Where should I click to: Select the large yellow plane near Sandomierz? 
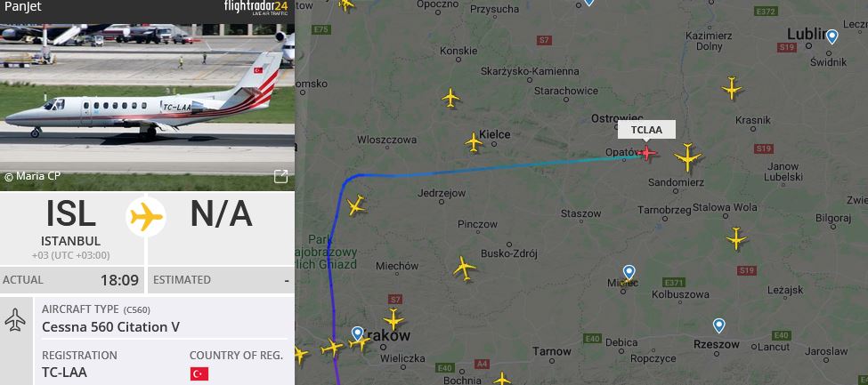pos(687,157)
